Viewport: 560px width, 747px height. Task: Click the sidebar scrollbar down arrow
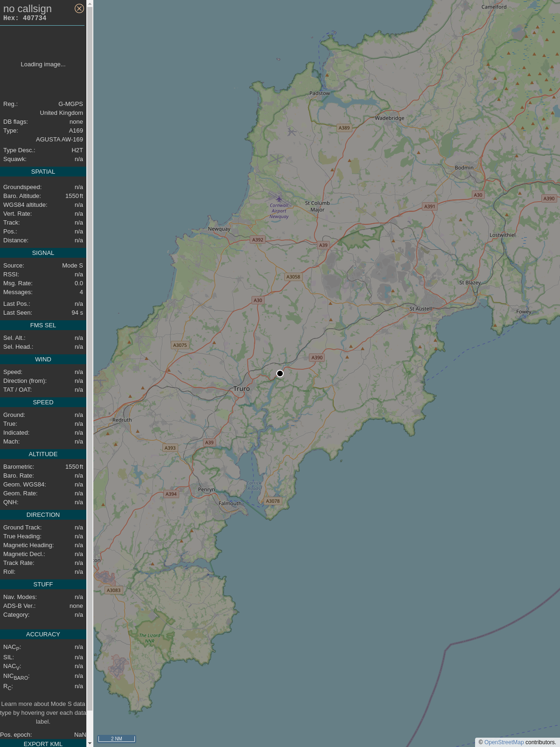point(90,743)
